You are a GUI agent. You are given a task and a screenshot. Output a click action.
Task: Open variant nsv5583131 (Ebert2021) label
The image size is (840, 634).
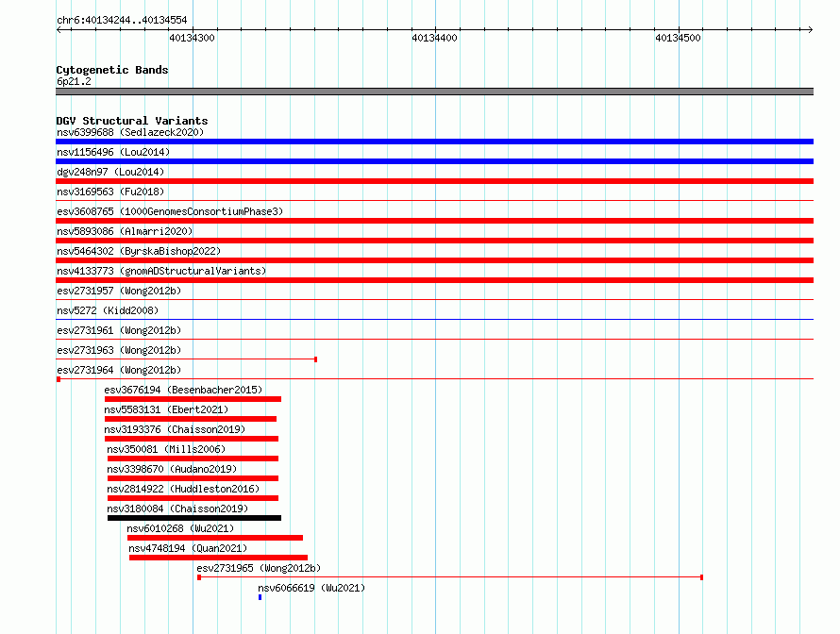tap(166, 409)
